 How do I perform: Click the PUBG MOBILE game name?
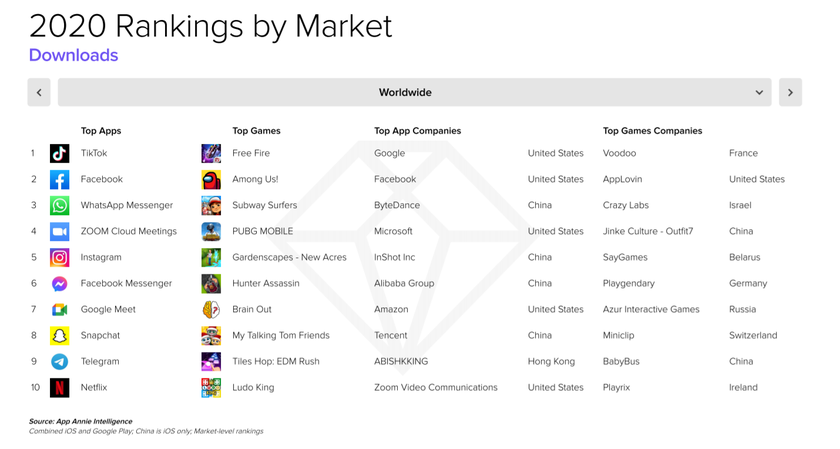point(262,232)
